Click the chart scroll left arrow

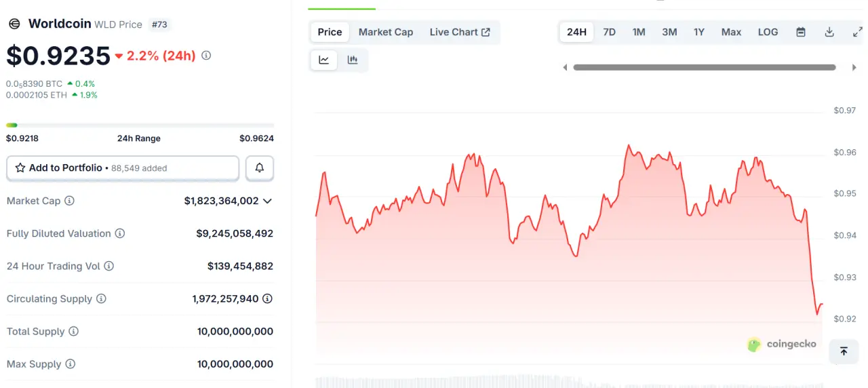[565, 67]
